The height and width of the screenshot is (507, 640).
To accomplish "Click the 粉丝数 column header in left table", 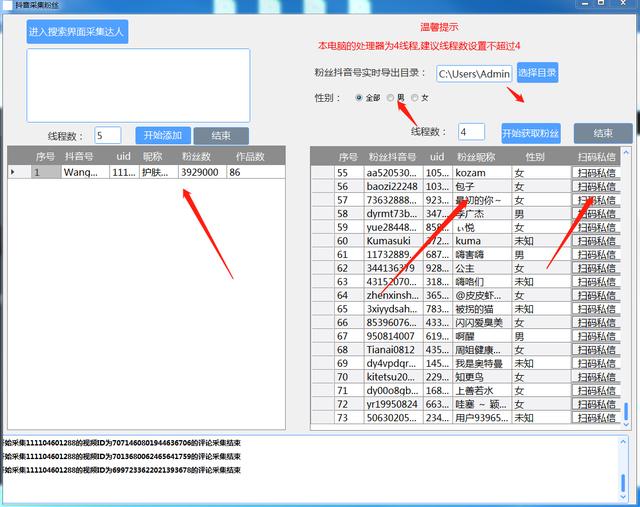I will (x=196, y=156).
